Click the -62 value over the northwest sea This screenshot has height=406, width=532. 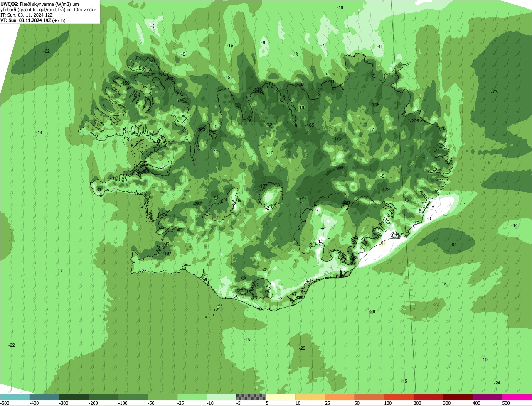click(47, 51)
